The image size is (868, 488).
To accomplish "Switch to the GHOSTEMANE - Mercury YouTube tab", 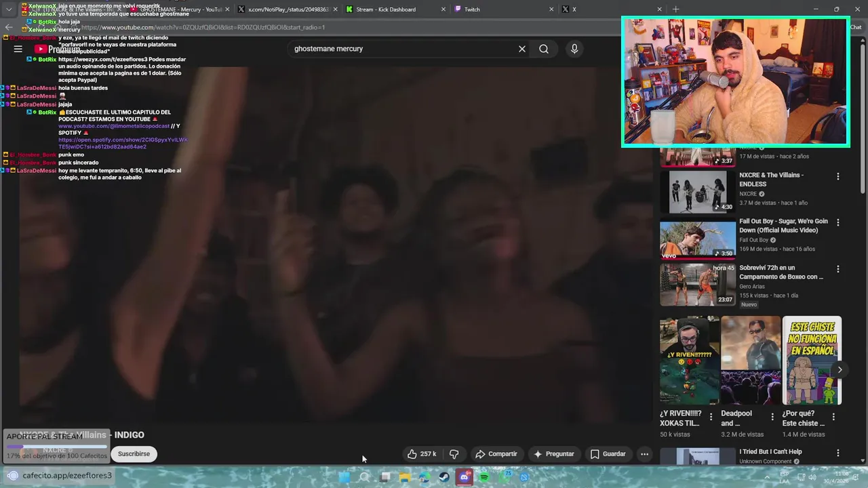I will [180, 9].
